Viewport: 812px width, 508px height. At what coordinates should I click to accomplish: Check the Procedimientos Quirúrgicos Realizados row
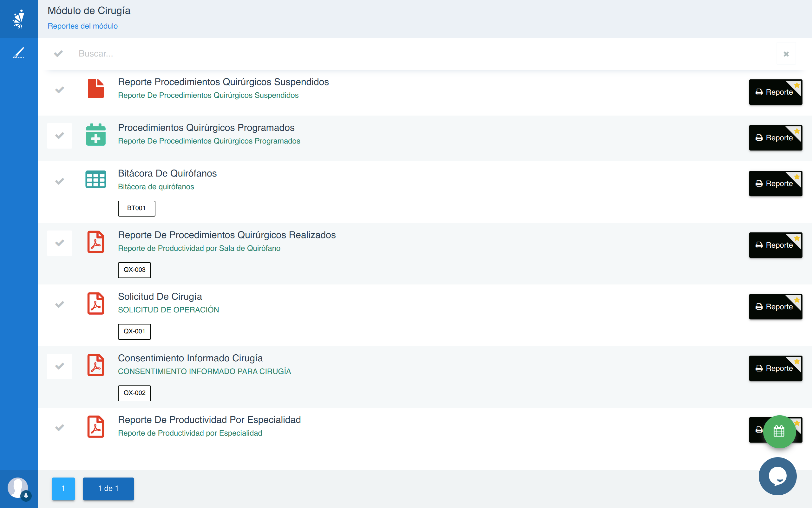(x=59, y=243)
